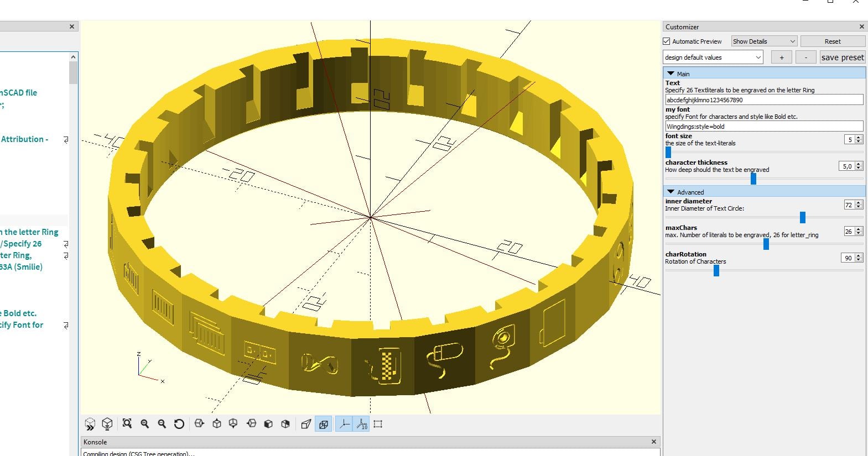Click the '63A (Smilie)' editor line
The height and width of the screenshot is (456, 868).
(x=21, y=267)
